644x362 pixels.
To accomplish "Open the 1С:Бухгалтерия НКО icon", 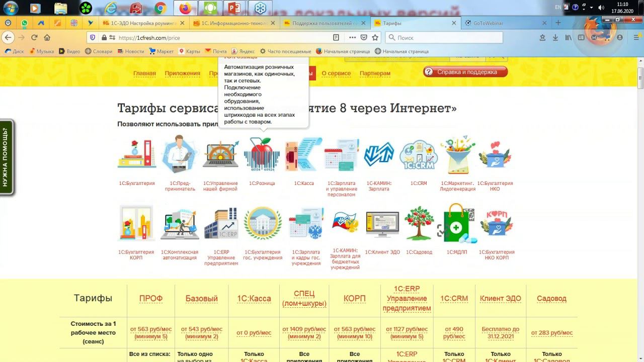I will pos(495,155).
